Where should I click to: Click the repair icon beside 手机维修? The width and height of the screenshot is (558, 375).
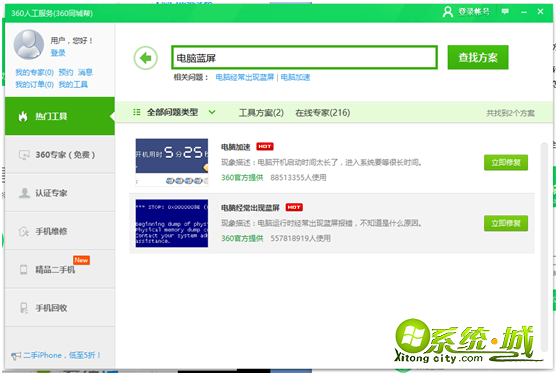pos(24,231)
